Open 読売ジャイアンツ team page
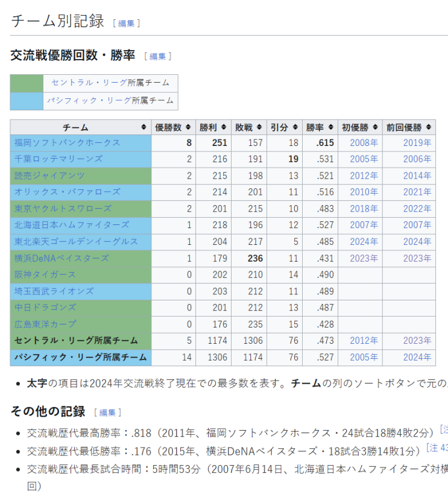The image size is (448, 497). click(x=49, y=176)
